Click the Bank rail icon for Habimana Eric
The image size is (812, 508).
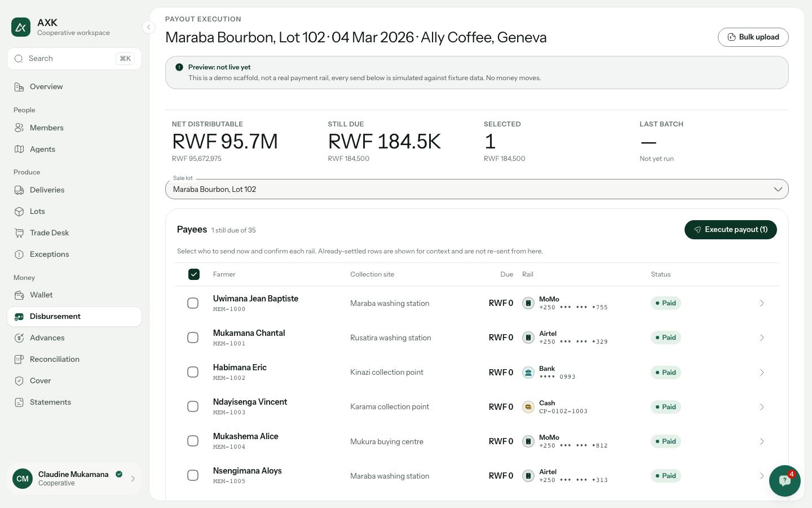(528, 373)
